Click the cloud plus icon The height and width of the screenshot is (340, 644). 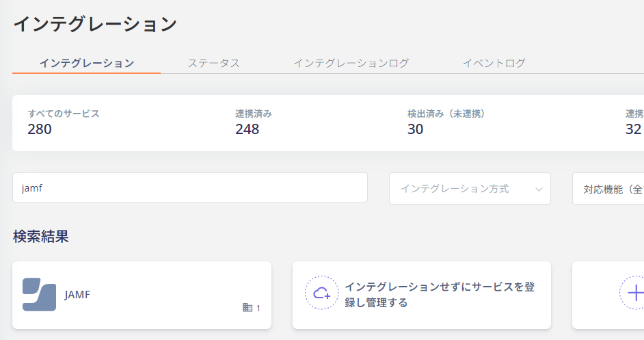tap(321, 293)
